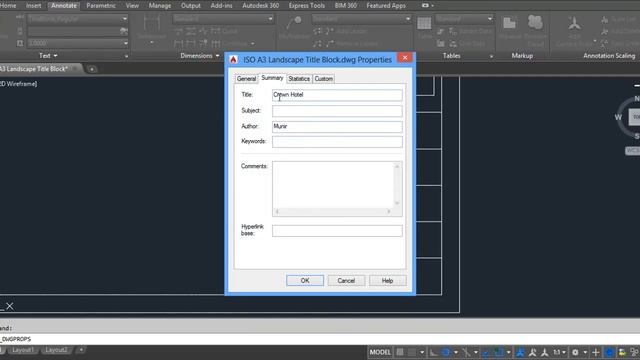Image resolution: width=640 pixels, height=360 pixels.
Task: Click the Help button in Properties dialog
Action: 387,280
